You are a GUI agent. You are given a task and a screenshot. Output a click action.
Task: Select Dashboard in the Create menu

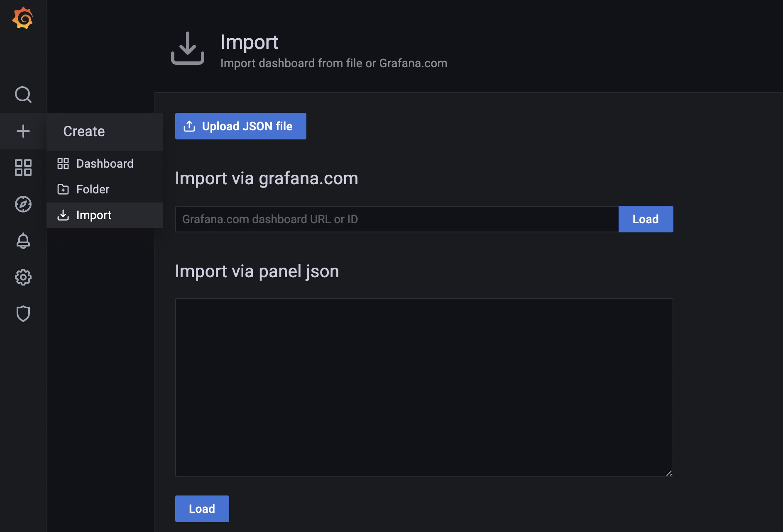(105, 164)
